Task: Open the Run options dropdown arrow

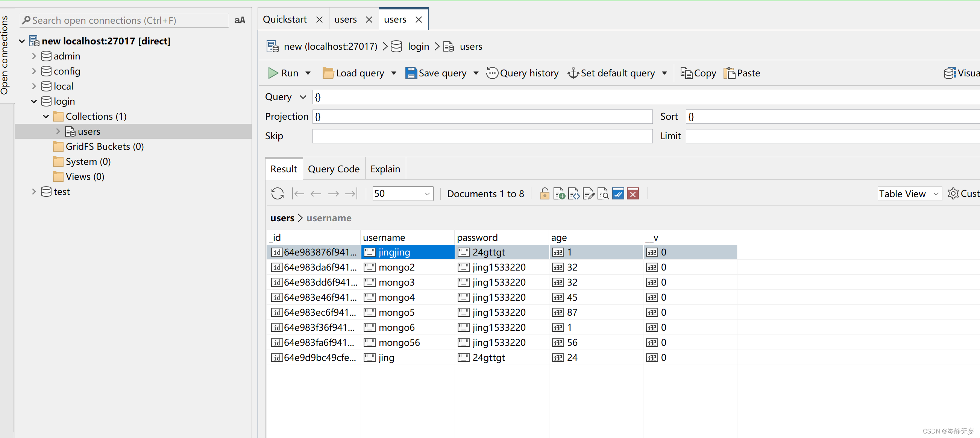Action: [x=308, y=73]
